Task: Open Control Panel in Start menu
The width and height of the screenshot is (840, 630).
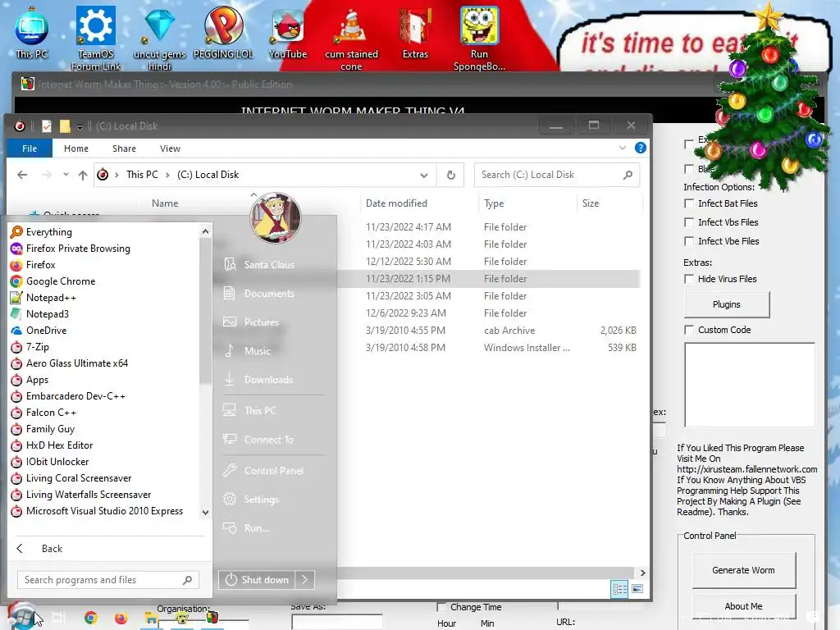Action: coord(273,471)
